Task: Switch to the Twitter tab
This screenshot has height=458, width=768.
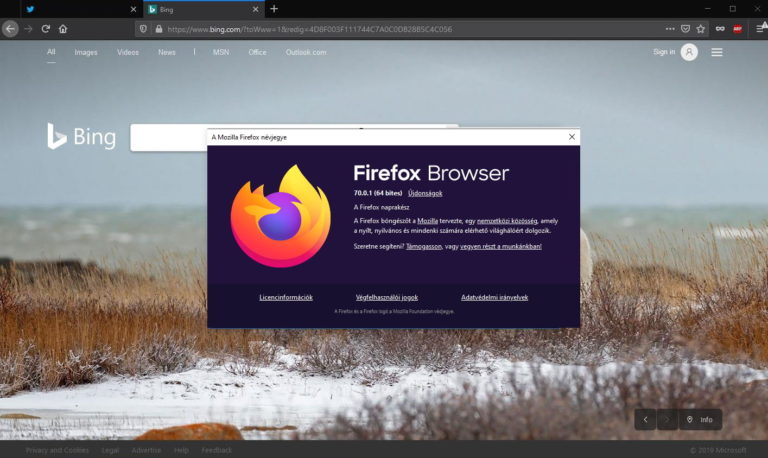Action: (x=70, y=9)
